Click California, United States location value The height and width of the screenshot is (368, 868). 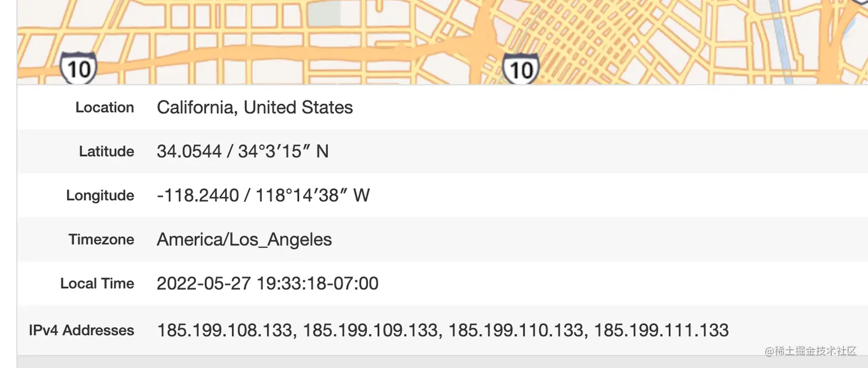point(255,107)
